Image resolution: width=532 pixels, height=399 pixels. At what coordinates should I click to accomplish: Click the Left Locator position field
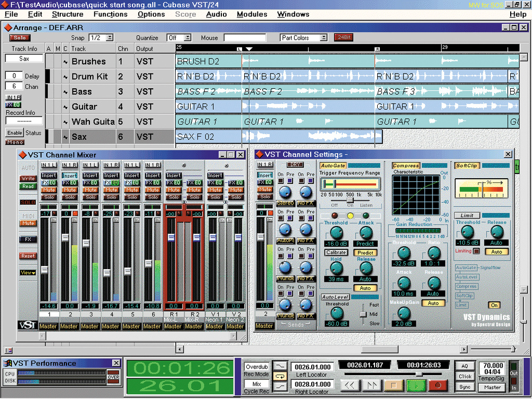314,367
